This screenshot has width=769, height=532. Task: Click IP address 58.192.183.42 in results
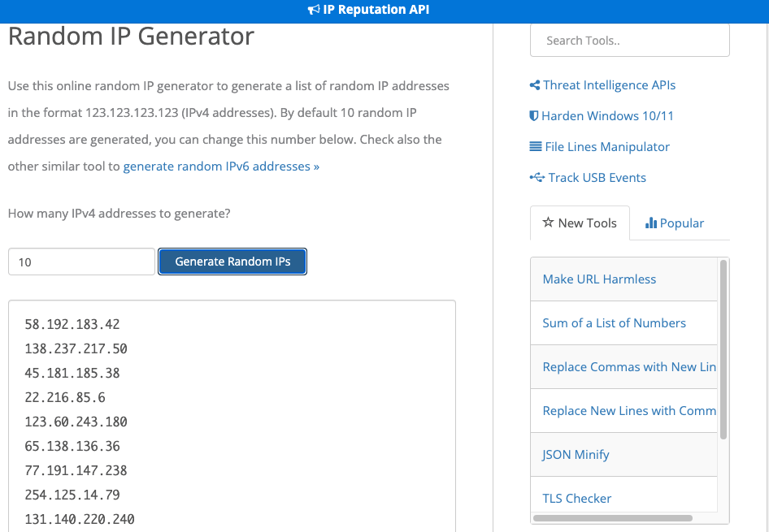coord(72,324)
